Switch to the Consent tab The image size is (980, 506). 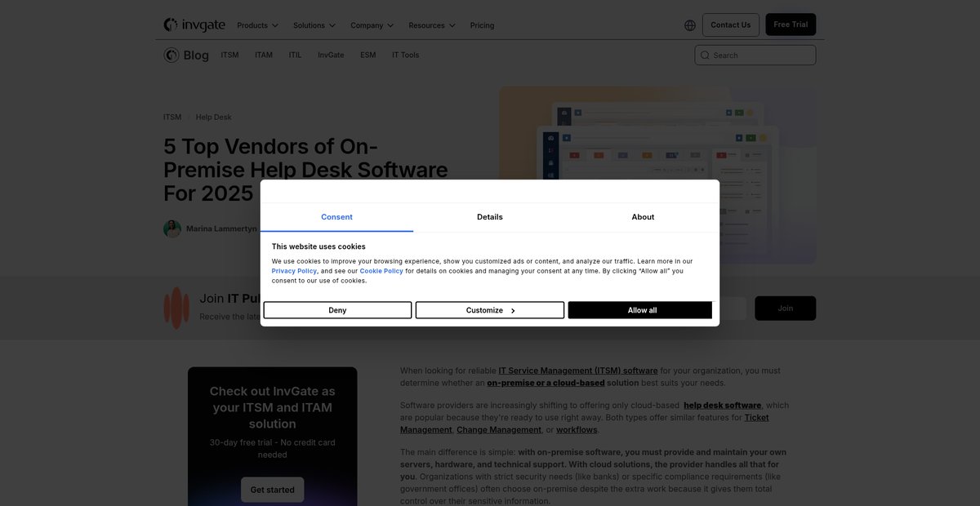(x=336, y=217)
